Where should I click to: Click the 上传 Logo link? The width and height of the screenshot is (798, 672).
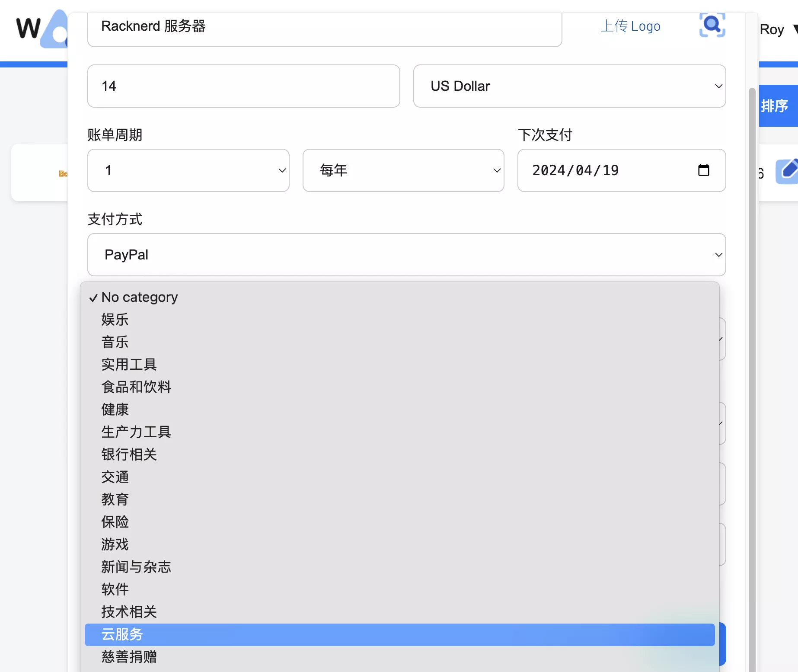630,26
